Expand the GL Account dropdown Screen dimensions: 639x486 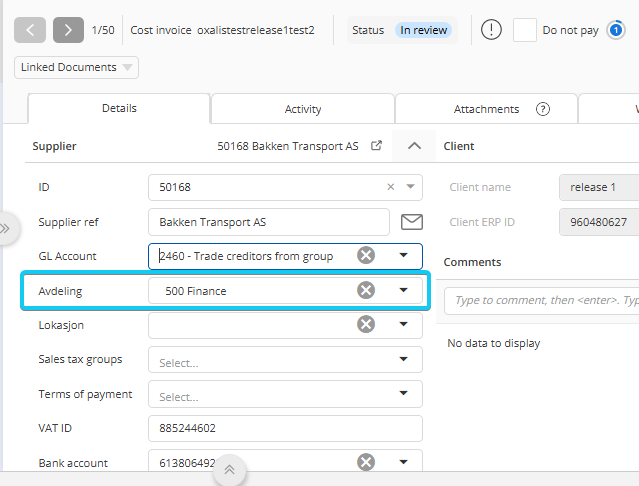[403, 255]
